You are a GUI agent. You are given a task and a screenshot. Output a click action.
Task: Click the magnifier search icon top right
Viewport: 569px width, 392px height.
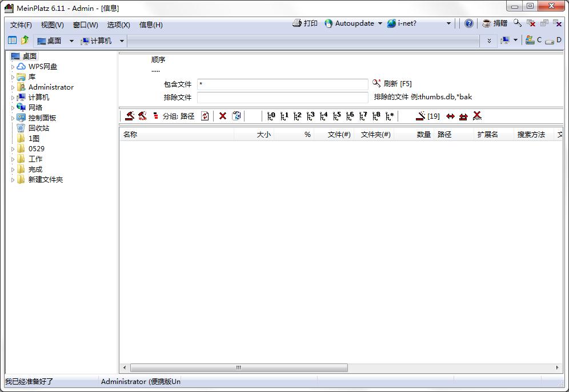point(517,23)
